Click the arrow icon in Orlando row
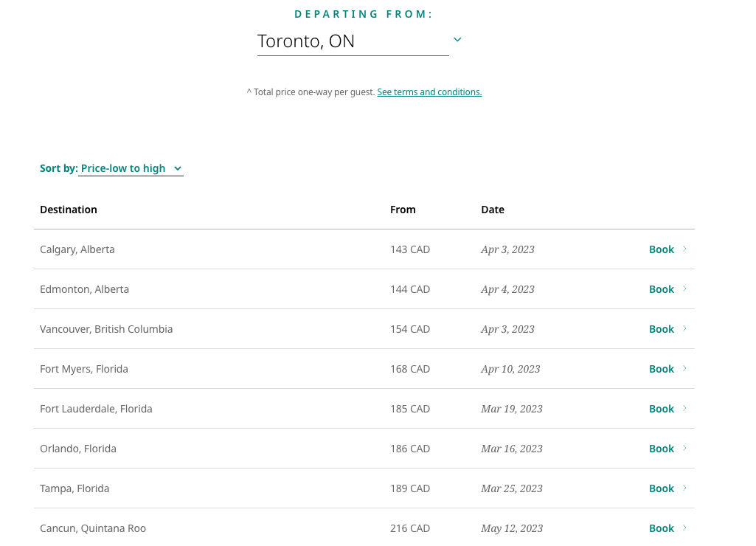Viewport: 756px width, 546px height. [684, 449]
